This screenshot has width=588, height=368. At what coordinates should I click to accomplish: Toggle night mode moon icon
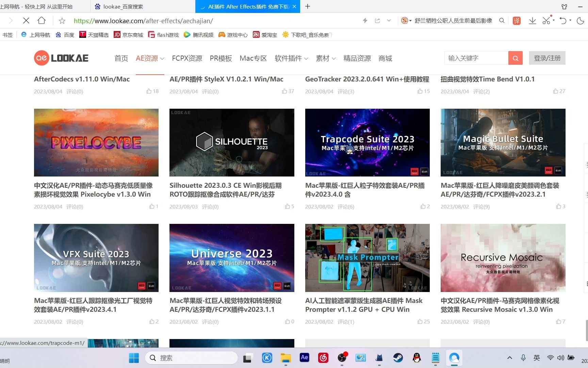(581, 21)
